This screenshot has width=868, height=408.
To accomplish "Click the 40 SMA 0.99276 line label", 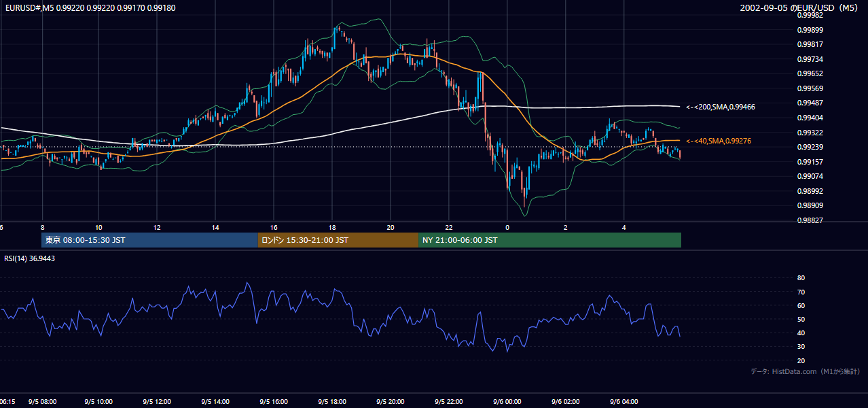I will pos(719,141).
